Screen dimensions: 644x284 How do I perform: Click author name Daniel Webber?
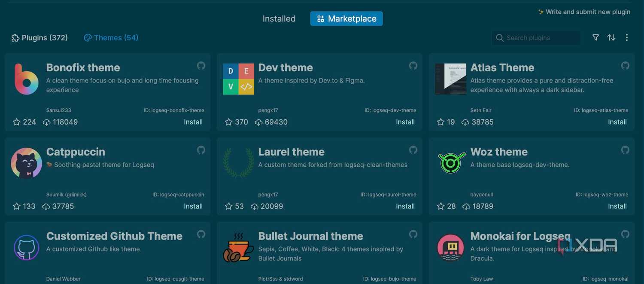64,279
